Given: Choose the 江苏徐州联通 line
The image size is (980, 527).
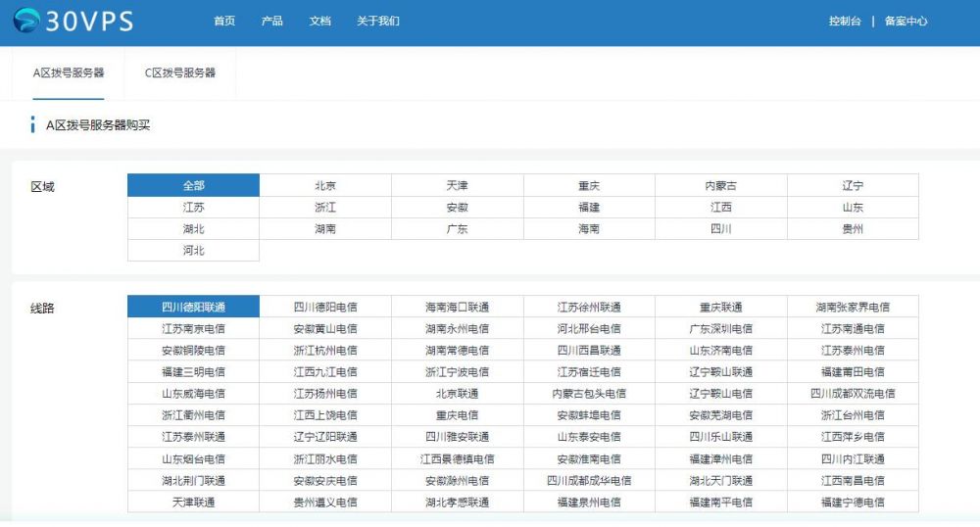Looking at the screenshot, I should point(589,307).
